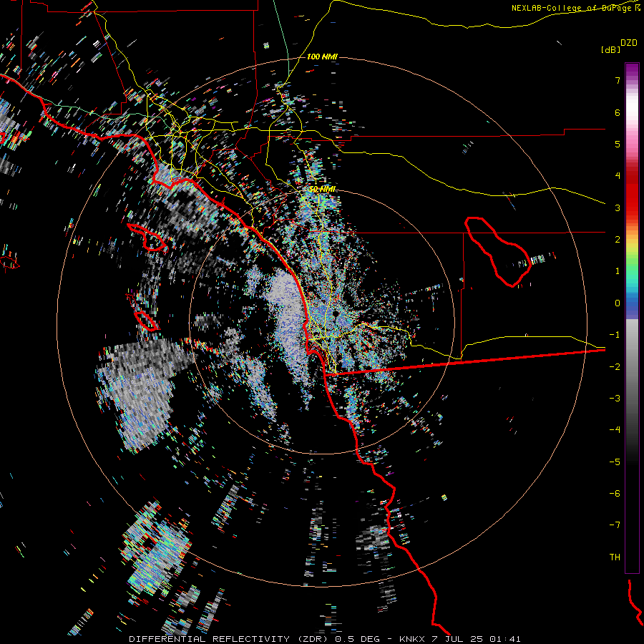Click the -1 value on color scale
644x644 pixels.
[615, 335]
